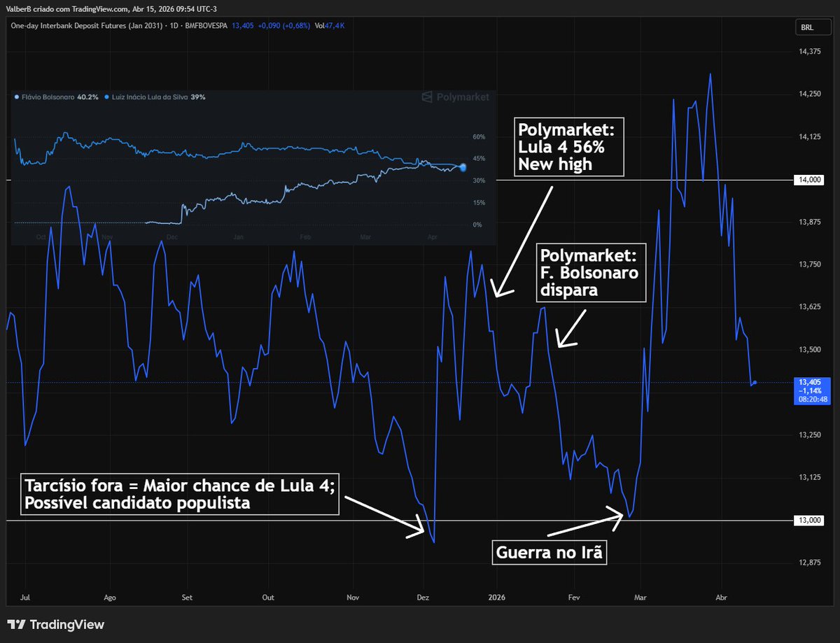
Task: Click the 13,625 price axis label
Action: pyautogui.click(x=808, y=307)
